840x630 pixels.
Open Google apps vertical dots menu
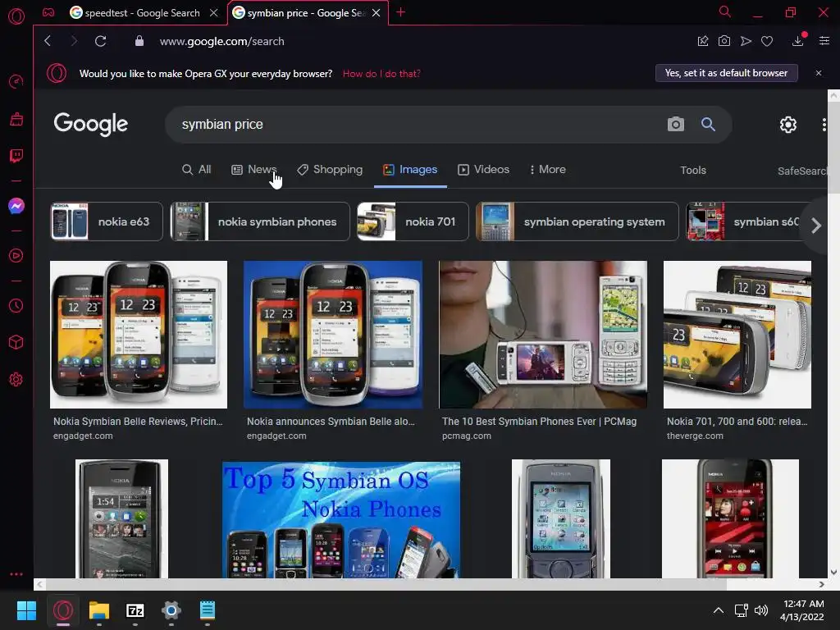click(x=824, y=125)
